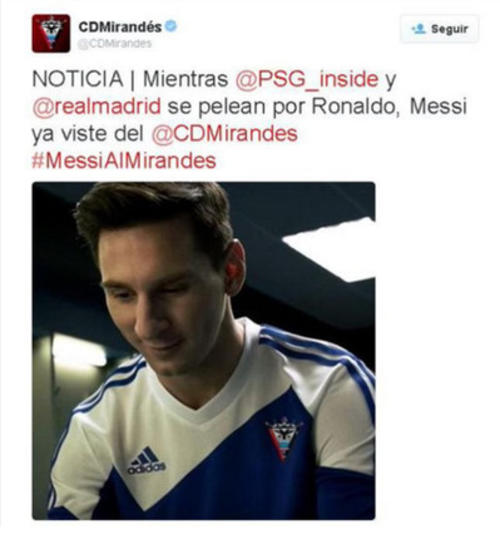Viewport: 500px width, 534px height.
Task: Open the #MessiAlMirandes hashtag
Action: pyautogui.click(x=124, y=160)
